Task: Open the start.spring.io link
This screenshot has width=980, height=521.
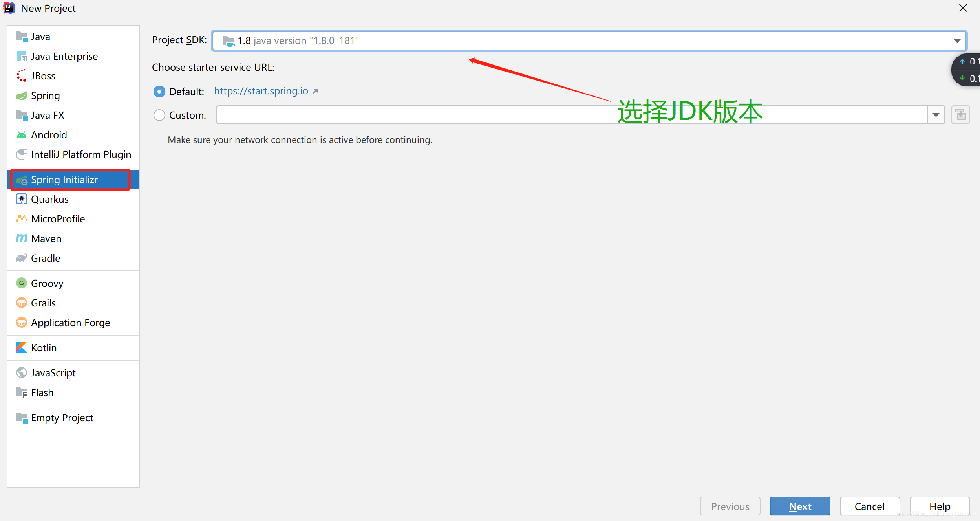Action: (261, 91)
